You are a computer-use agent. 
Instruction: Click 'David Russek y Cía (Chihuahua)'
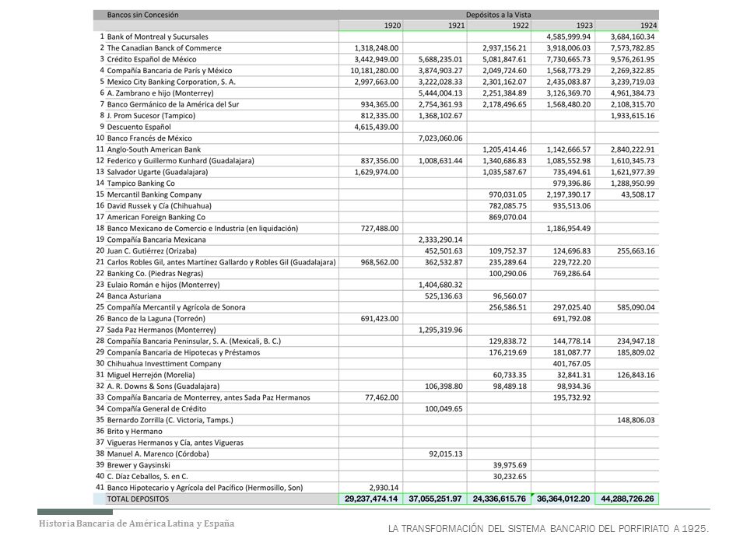tap(159, 205)
